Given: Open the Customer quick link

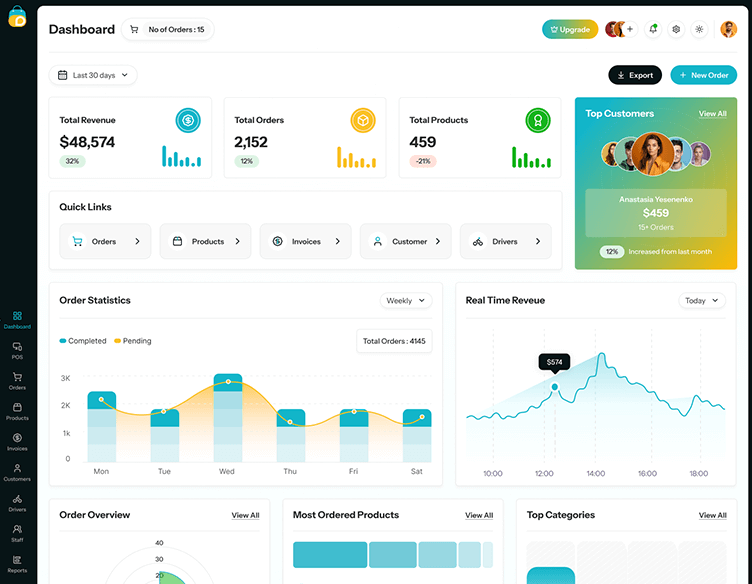Looking at the screenshot, I should coord(406,241).
